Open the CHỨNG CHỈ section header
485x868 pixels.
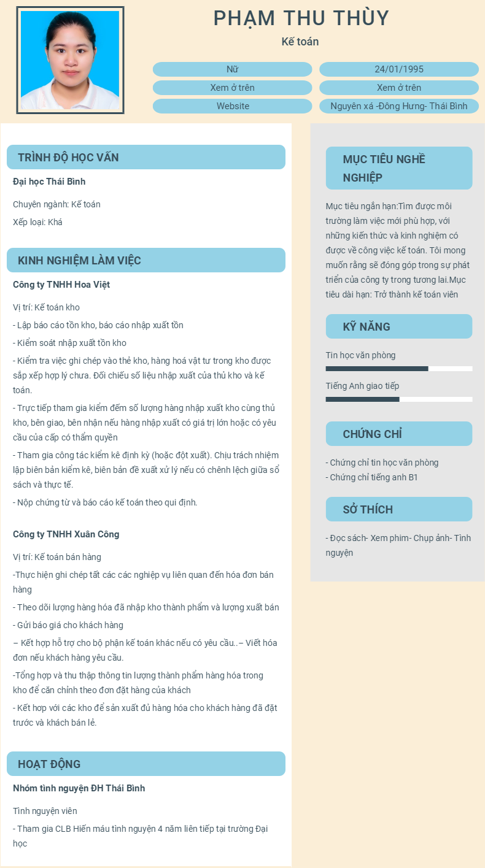399,434
